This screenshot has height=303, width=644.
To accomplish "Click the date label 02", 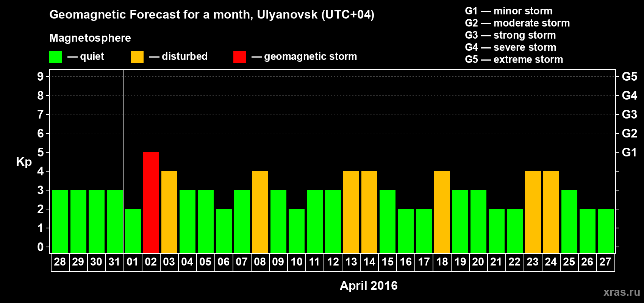I will click(151, 262).
